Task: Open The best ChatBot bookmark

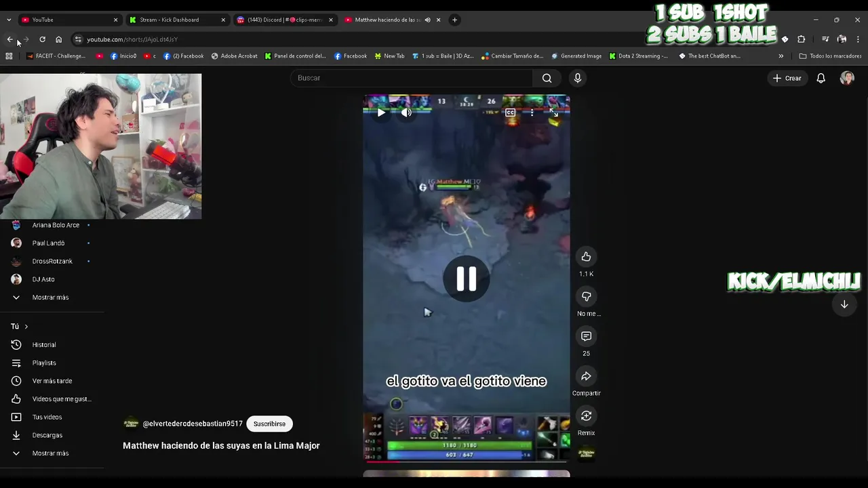Action: pos(709,56)
